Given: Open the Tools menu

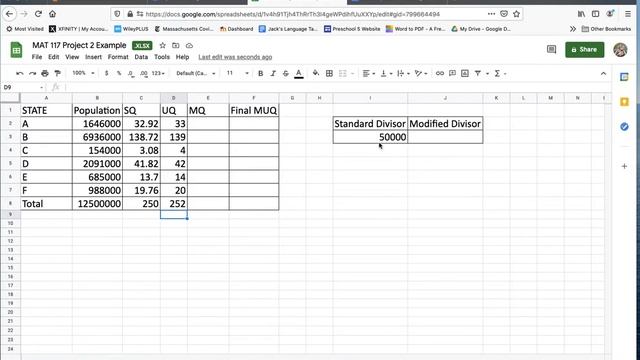Looking at the screenshot, I should [162, 57].
